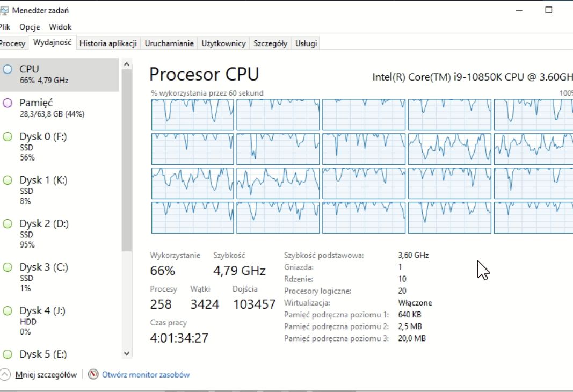573x392 pixels.
Task: Open Otwórz monitor zasobów link
Action: [x=146, y=375]
